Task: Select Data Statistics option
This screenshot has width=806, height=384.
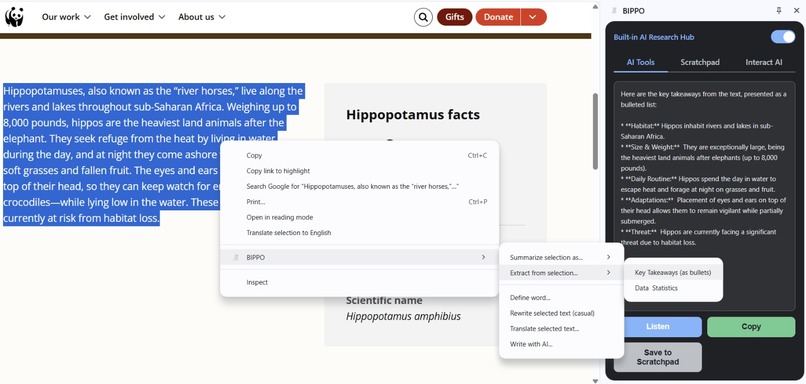Action: pyautogui.click(x=673, y=288)
